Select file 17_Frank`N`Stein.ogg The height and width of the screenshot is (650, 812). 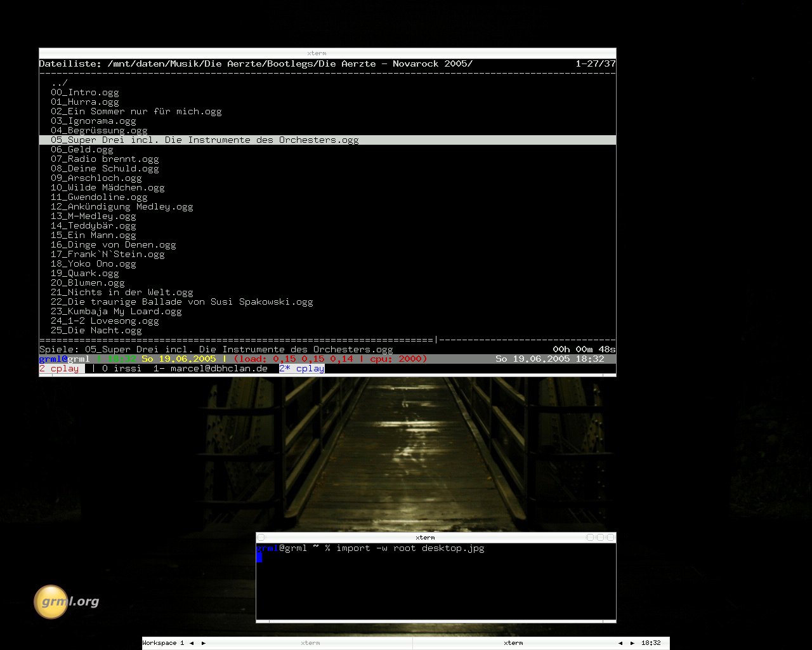(108, 254)
